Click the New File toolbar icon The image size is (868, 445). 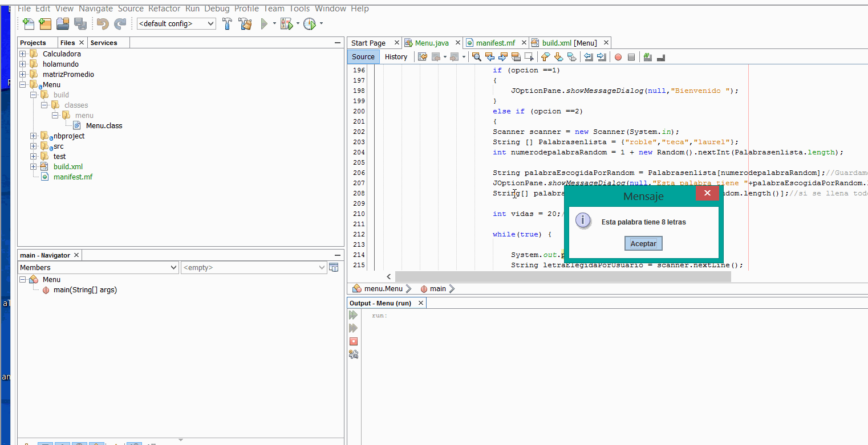tap(28, 24)
